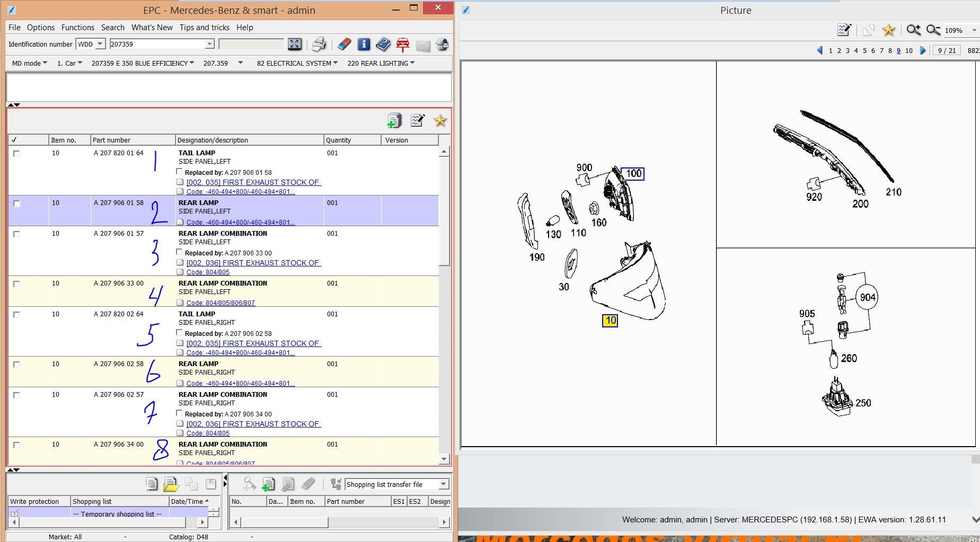Image resolution: width=980 pixels, height=542 pixels.
Task: Open the Shopping list transfer file dropdown
Action: point(443,484)
